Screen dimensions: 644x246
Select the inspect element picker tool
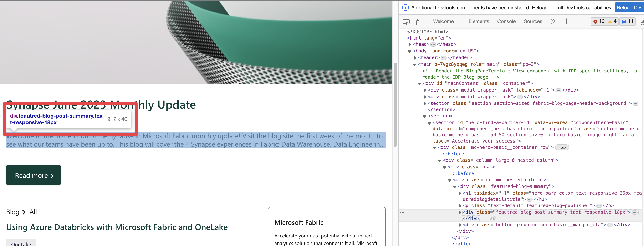click(x=406, y=21)
